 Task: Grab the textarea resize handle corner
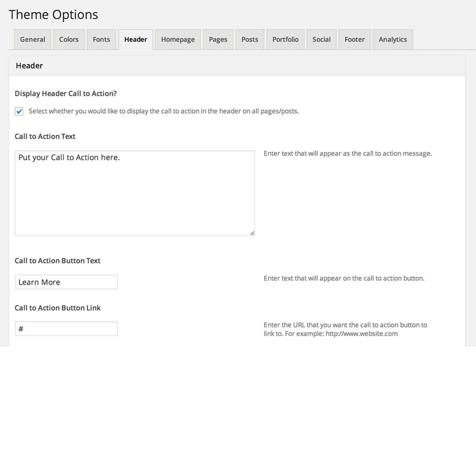252,233
